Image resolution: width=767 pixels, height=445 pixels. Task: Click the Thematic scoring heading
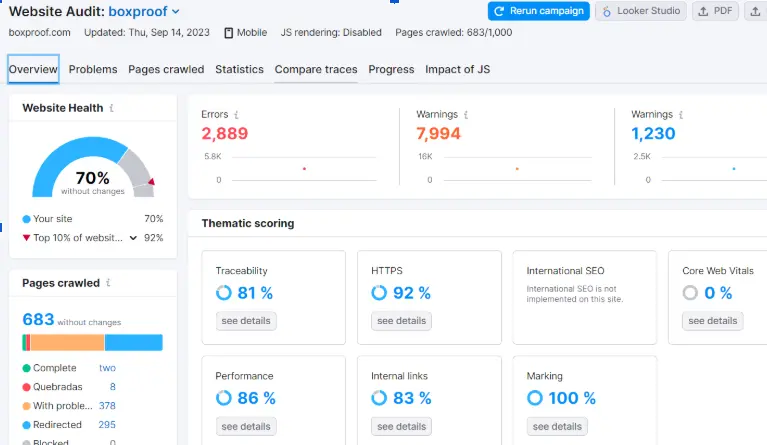pyautogui.click(x=248, y=223)
